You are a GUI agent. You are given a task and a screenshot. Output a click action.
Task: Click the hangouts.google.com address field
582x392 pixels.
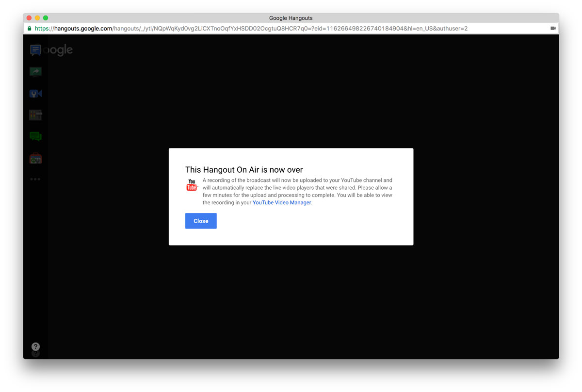point(251,29)
